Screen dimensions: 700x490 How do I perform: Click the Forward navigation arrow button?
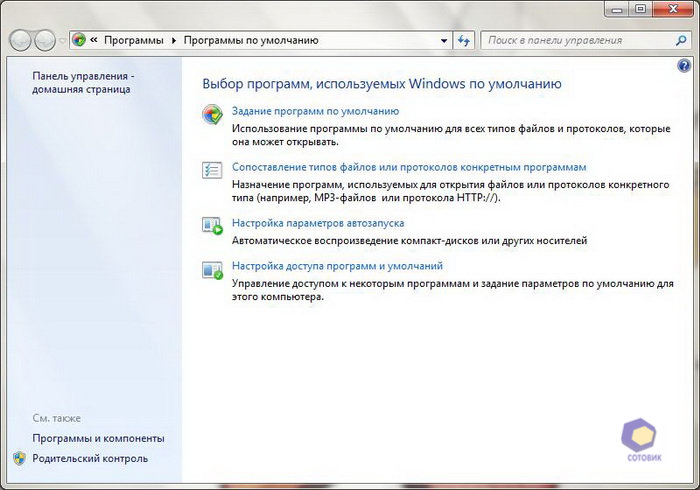click(45, 41)
